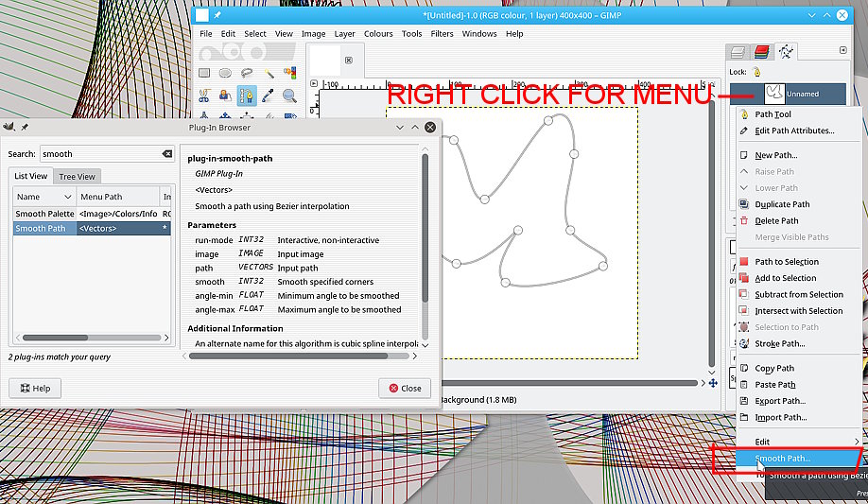Select the Ellipse Select tool
The image size is (868, 504).
tap(225, 74)
